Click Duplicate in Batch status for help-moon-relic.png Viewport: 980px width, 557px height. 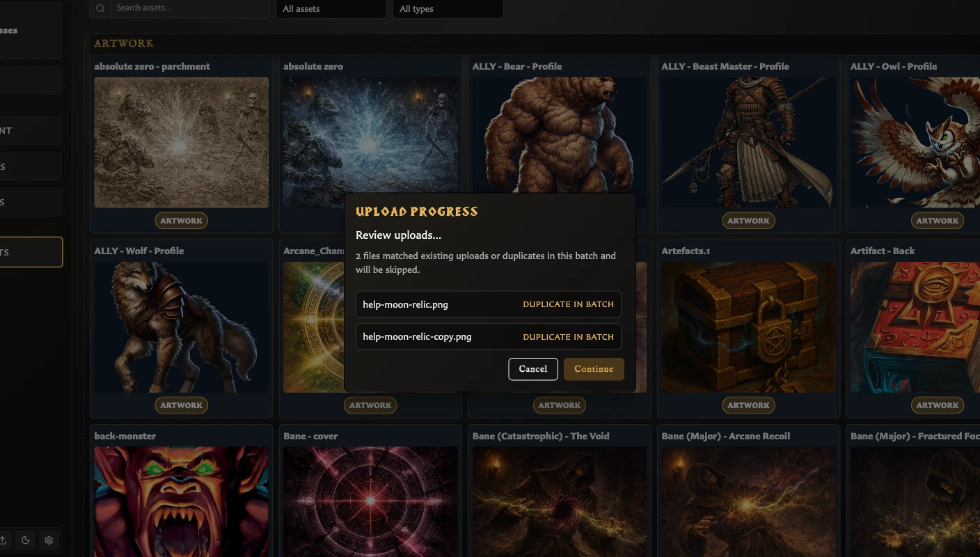click(x=568, y=304)
